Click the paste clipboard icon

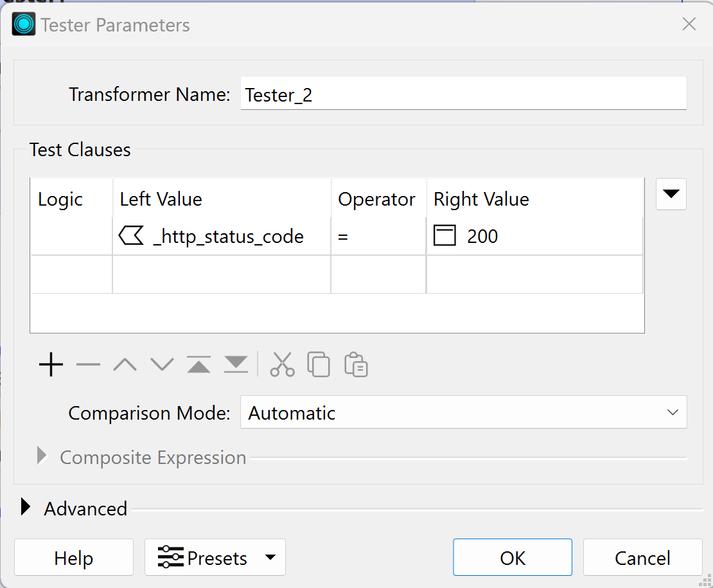point(356,364)
